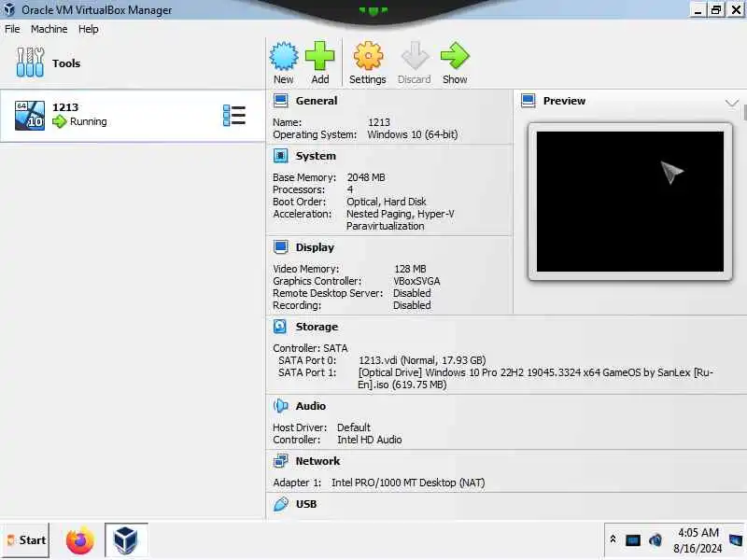Screen dimensions: 747x560
Task: Open the Storage settings heading link
Action: point(317,327)
